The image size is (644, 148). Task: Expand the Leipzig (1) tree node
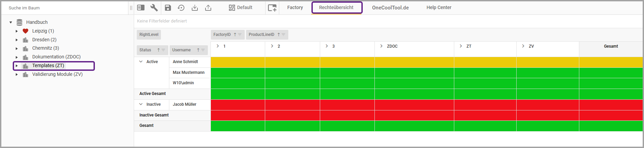[x=17, y=31]
